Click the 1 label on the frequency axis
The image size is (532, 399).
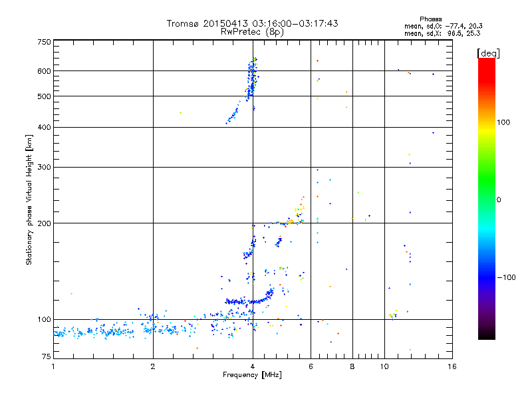pos(53,366)
